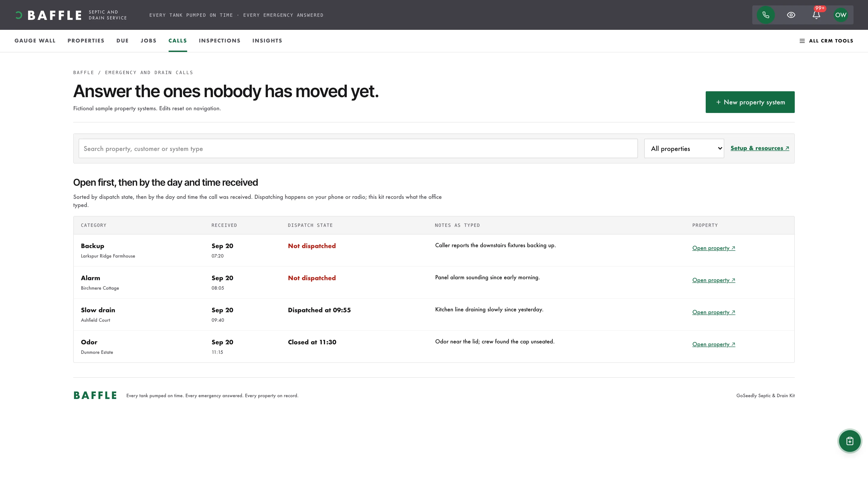The height and width of the screenshot is (488, 868).
Task: Open property for the Alarm call
Action: 714,280
